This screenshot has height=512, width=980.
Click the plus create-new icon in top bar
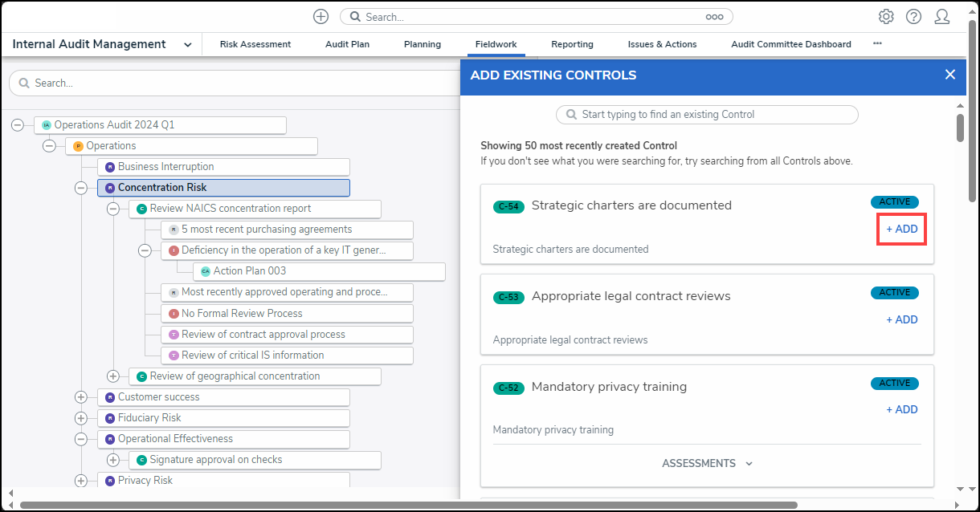(321, 17)
